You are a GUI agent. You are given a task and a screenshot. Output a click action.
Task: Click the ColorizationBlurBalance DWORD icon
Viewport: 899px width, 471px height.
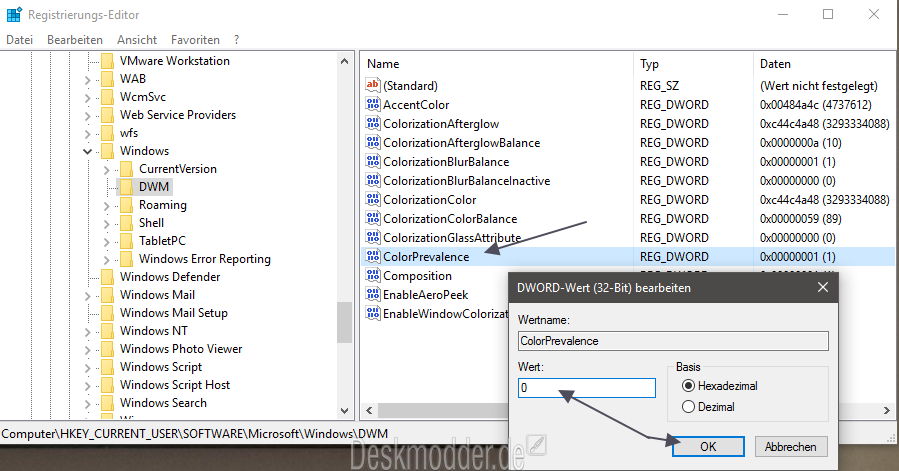tap(373, 161)
